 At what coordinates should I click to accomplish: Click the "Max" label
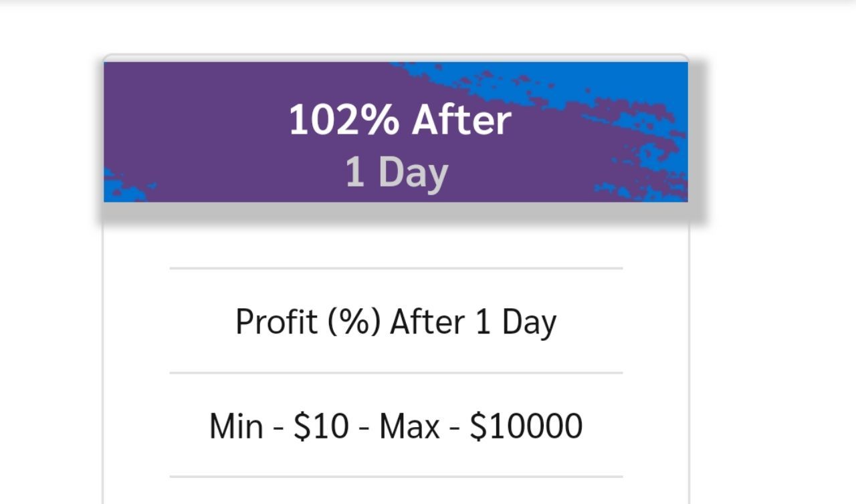click(409, 426)
